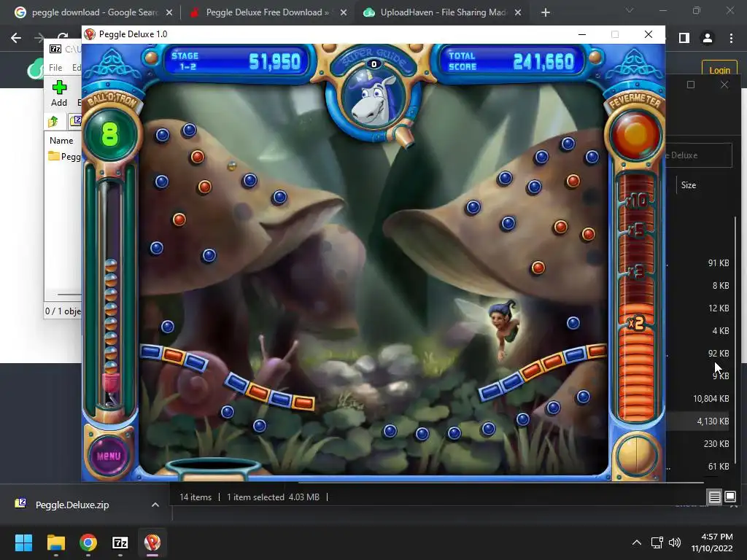747x560 pixels.
Task: Click the ball launcher cannon nozzle
Action: (404, 136)
